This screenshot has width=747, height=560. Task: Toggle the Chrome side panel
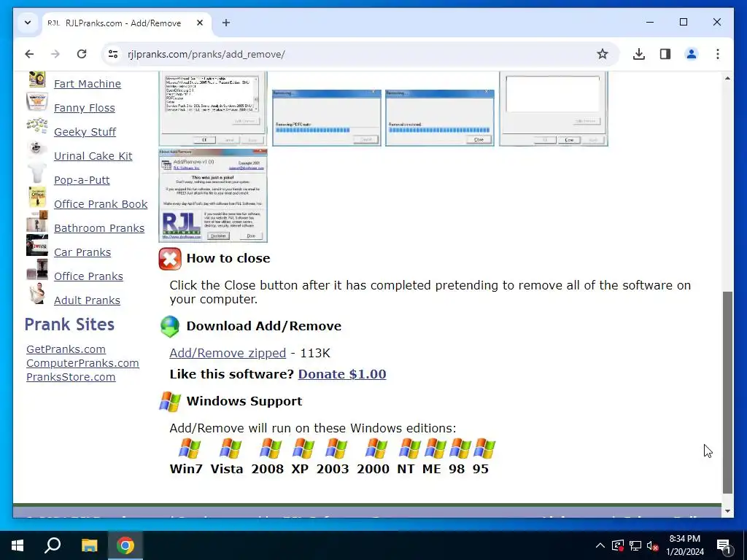(x=665, y=54)
